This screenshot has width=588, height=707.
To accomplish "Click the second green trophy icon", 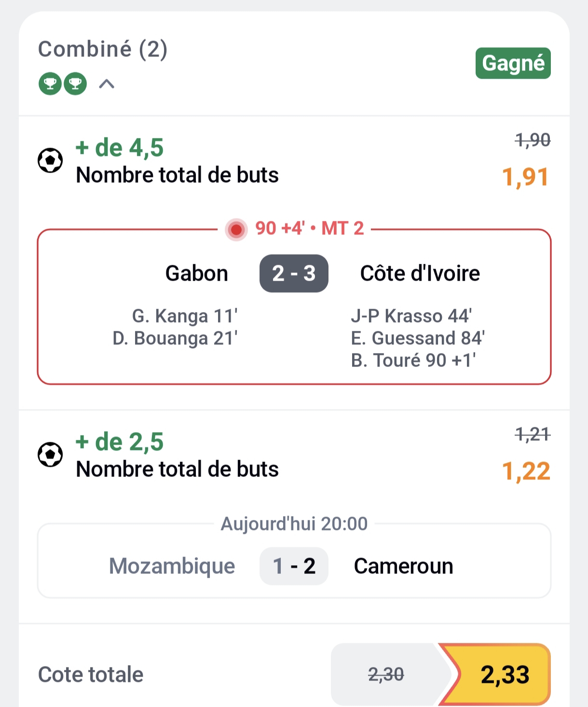I will [75, 83].
